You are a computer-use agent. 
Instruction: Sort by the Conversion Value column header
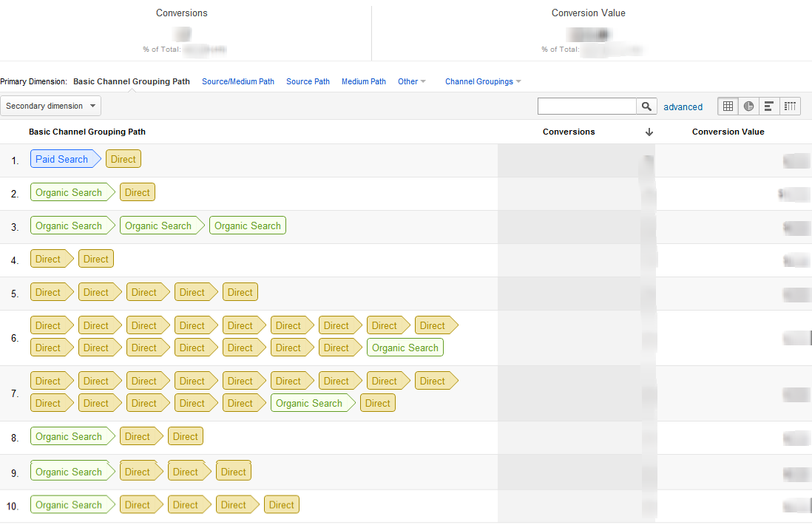click(728, 132)
